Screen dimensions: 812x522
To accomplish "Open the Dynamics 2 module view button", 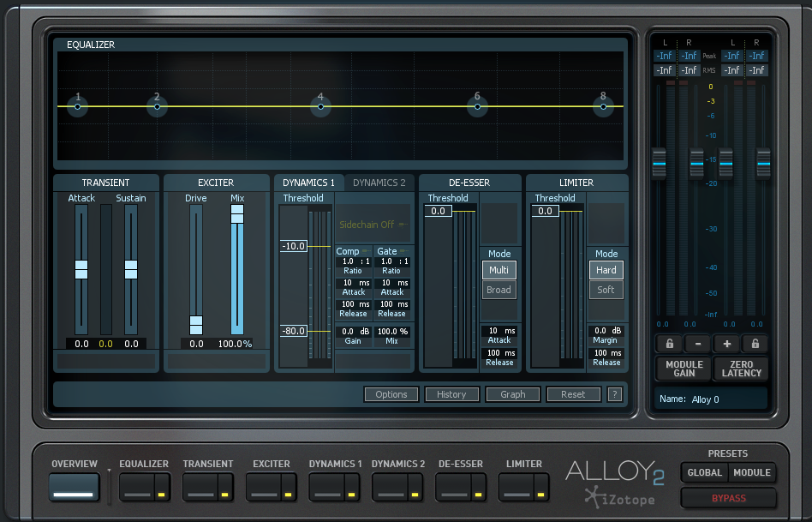I will point(390,487).
